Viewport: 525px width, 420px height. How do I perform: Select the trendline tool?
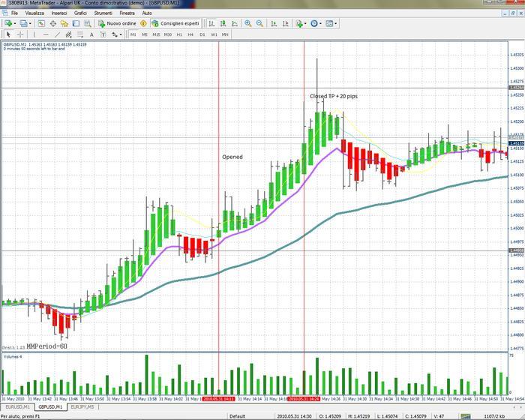click(x=57, y=34)
